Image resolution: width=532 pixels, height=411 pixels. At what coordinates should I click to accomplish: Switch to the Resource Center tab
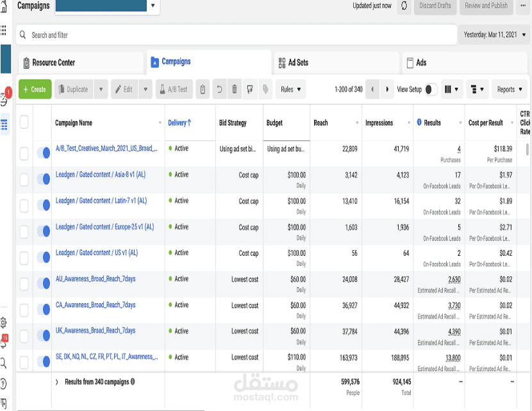(x=81, y=63)
